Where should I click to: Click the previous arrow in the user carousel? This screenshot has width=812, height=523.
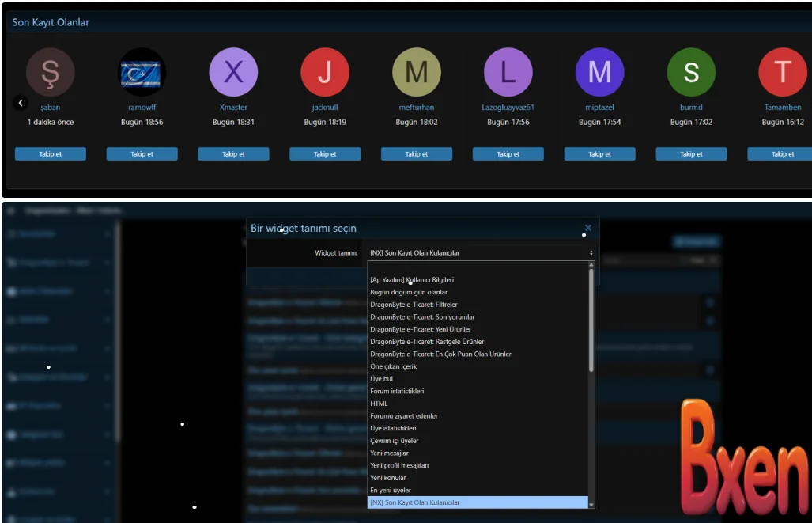point(21,103)
